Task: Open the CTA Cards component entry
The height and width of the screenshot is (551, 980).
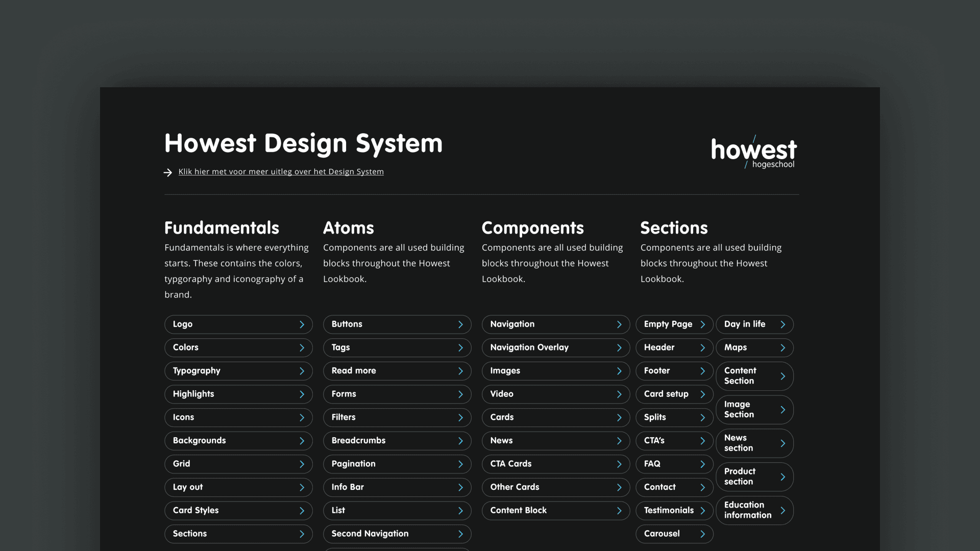Action: pos(555,464)
